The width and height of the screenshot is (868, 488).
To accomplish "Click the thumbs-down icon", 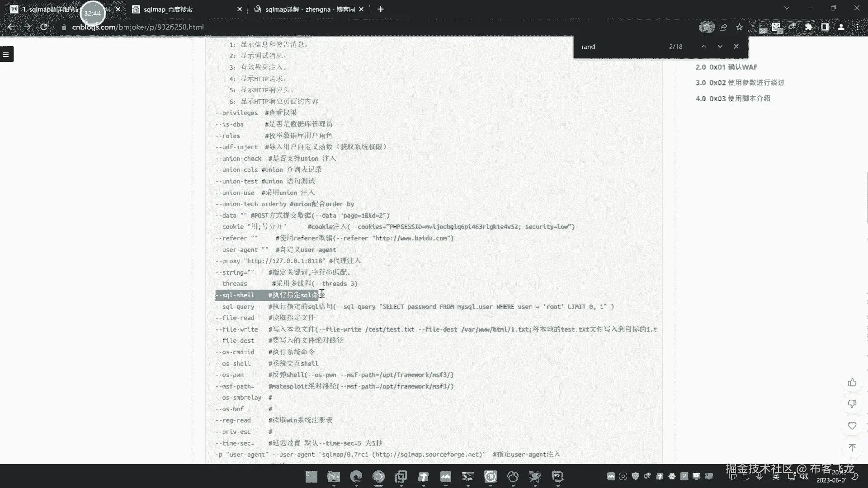I will point(852,404).
